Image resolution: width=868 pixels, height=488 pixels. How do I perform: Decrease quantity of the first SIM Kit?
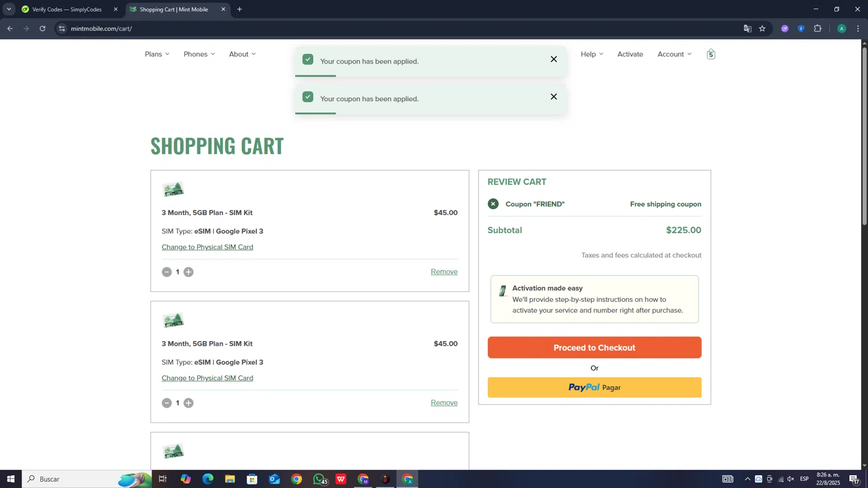(167, 272)
